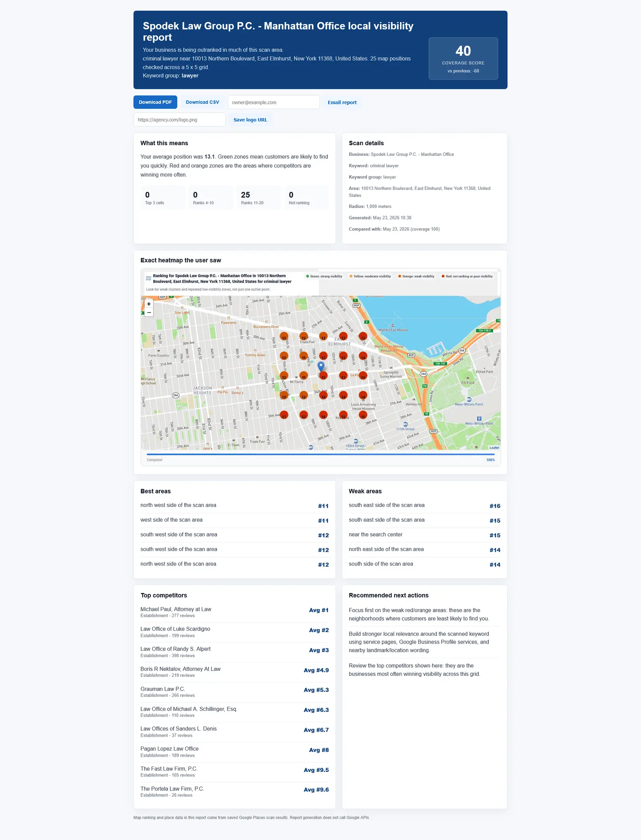
Task: Select The Fast Law Firm, P.C.
Action: pyautogui.click(x=234, y=772)
